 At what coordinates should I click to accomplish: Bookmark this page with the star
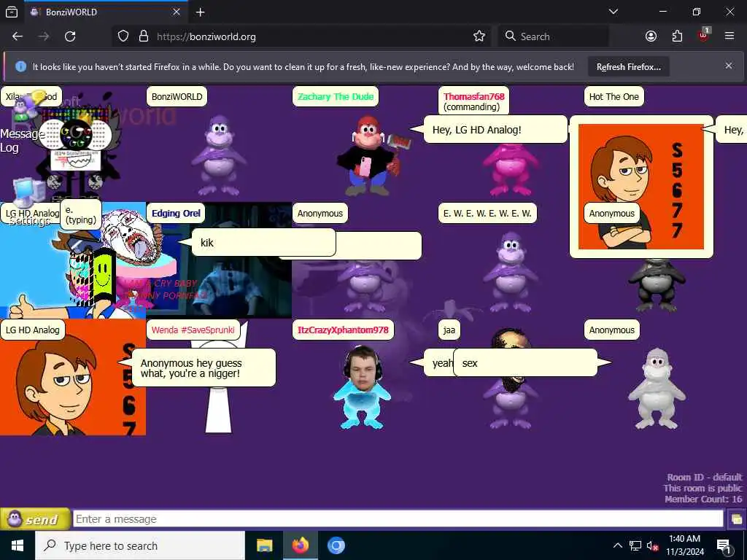479,36
